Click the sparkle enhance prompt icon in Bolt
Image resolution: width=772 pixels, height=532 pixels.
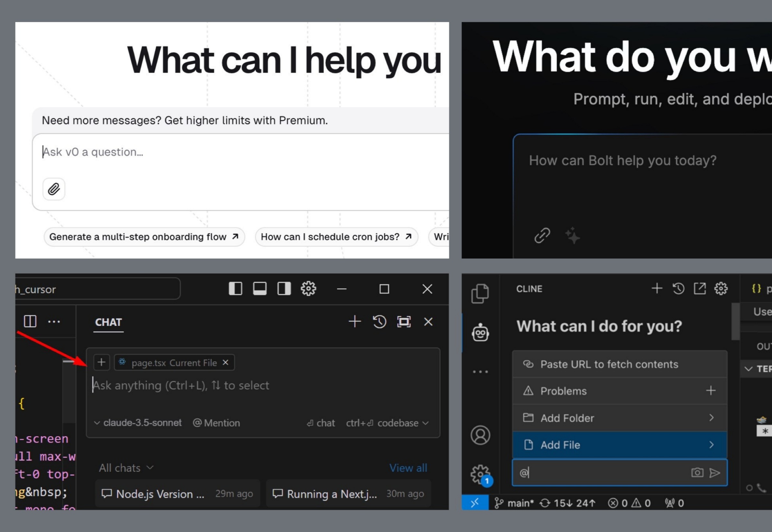tap(573, 236)
